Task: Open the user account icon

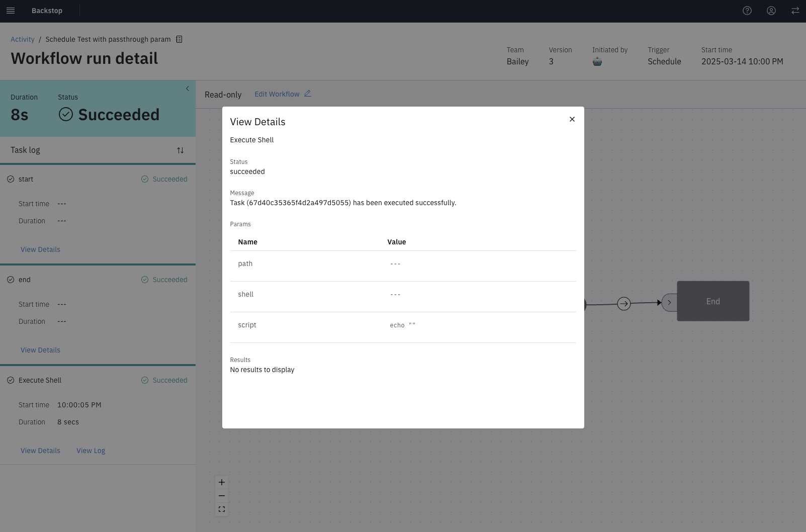Action: (771, 11)
